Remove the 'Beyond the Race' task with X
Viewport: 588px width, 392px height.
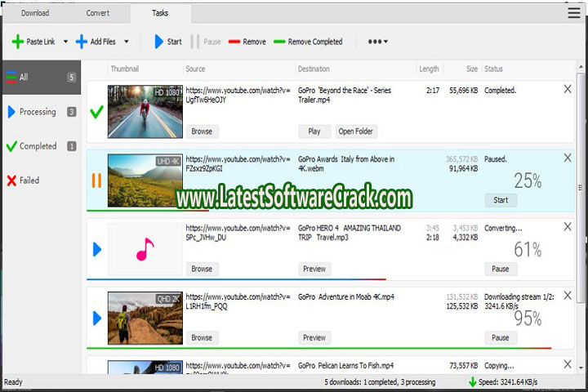568,89
